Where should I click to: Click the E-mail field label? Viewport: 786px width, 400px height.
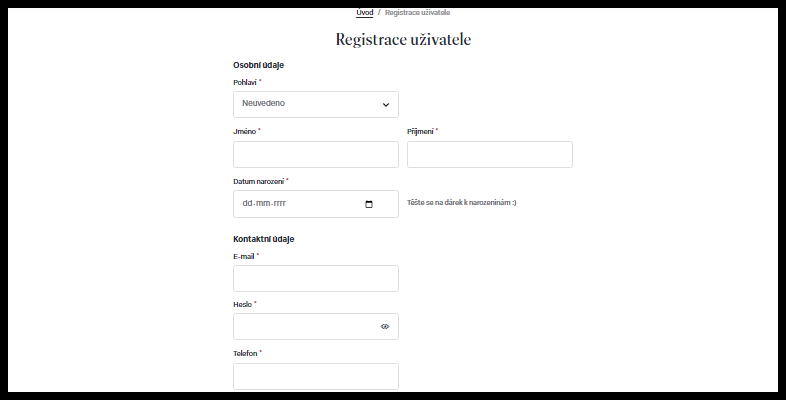click(x=244, y=256)
